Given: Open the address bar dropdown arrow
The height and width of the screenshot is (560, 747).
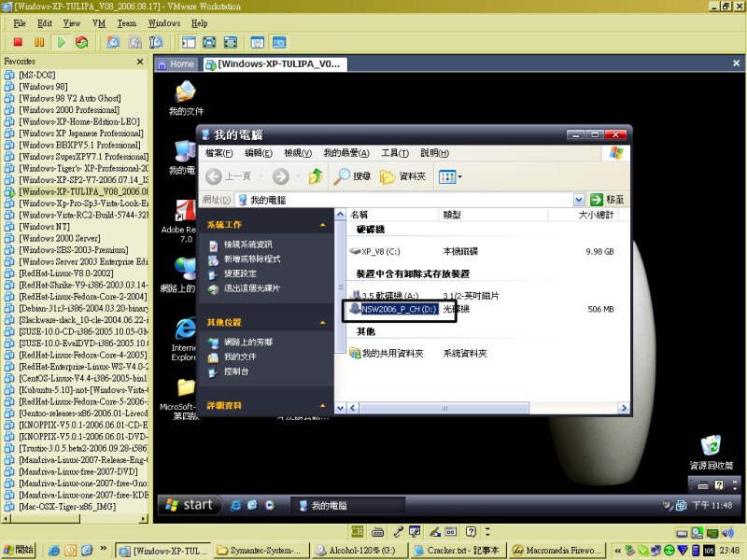Looking at the screenshot, I should coord(578,200).
